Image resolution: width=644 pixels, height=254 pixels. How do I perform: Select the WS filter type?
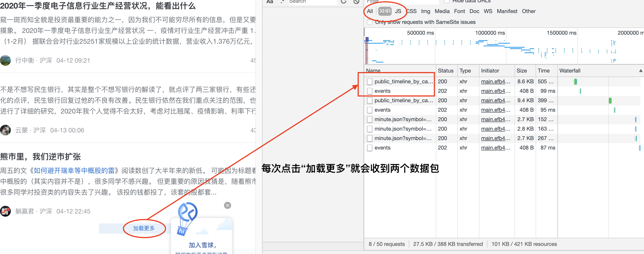(488, 11)
